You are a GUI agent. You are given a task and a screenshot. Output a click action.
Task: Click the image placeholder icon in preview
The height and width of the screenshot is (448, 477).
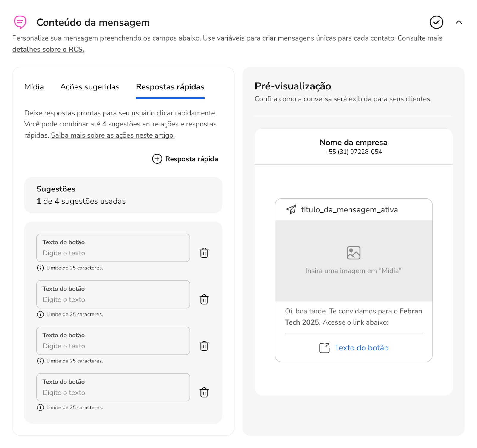click(354, 253)
